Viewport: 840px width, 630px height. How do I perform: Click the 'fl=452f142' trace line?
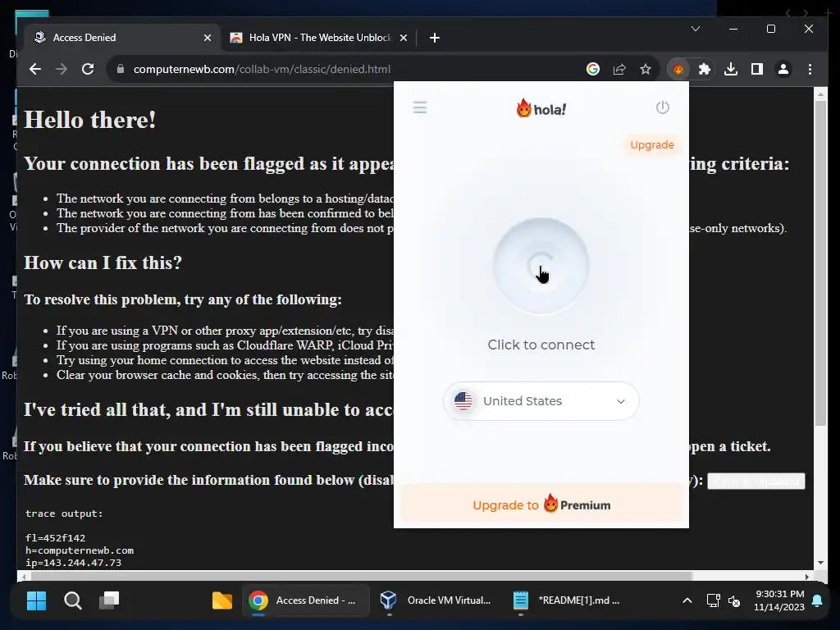pos(55,538)
